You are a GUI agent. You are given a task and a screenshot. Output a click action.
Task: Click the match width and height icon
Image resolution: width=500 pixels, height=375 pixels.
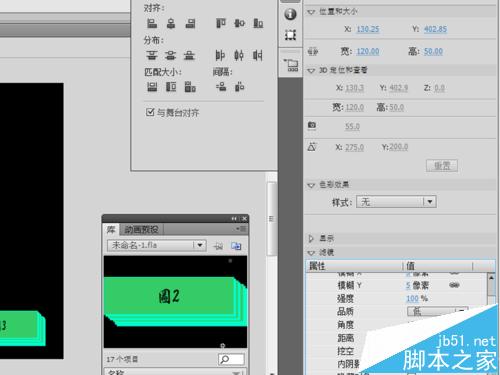[190, 87]
